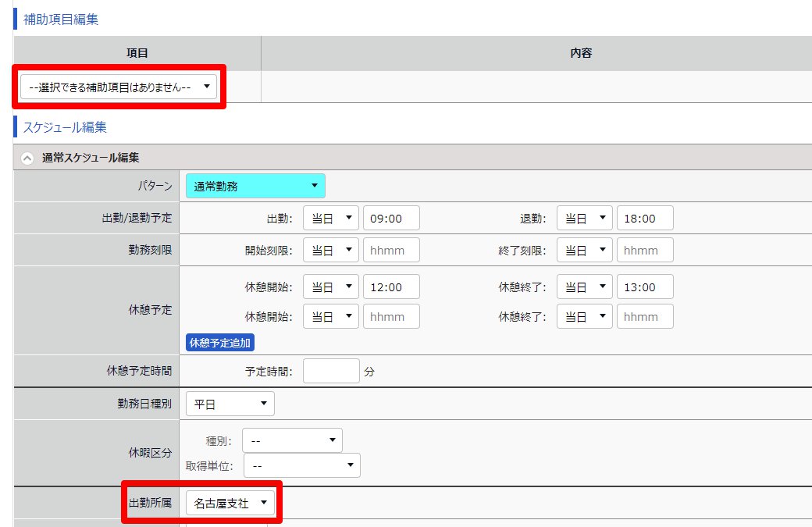This screenshot has width=812, height=527.
Task: Open second 休憩開始 day dropdown with empty time
Action: [x=331, y=316]
